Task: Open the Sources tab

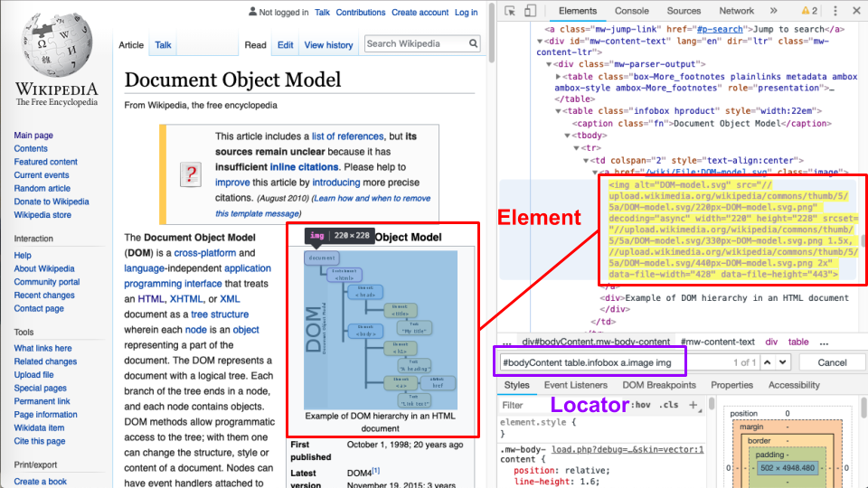Action: (x=684, y=11)
